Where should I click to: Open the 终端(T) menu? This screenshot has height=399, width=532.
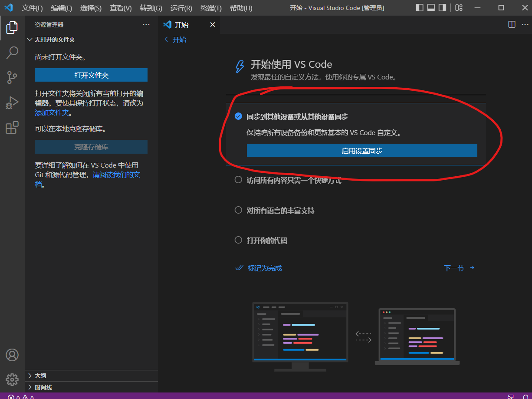click(x=211, y=8)
